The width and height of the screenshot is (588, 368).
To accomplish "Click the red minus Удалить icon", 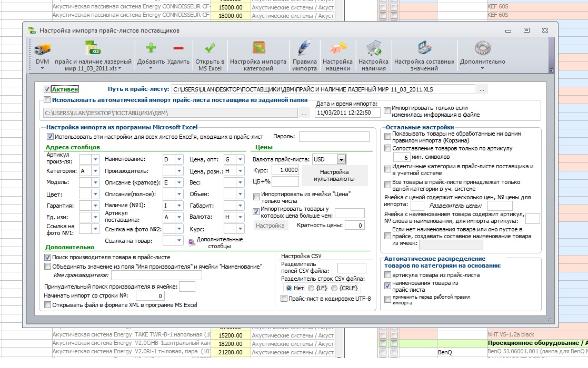I will (x=178, y=48).
